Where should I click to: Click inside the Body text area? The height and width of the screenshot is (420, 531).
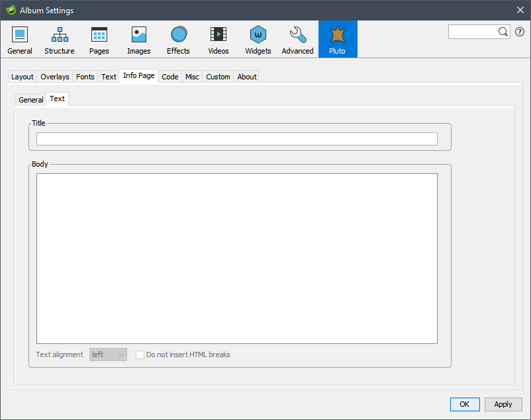tap(237, 259)
